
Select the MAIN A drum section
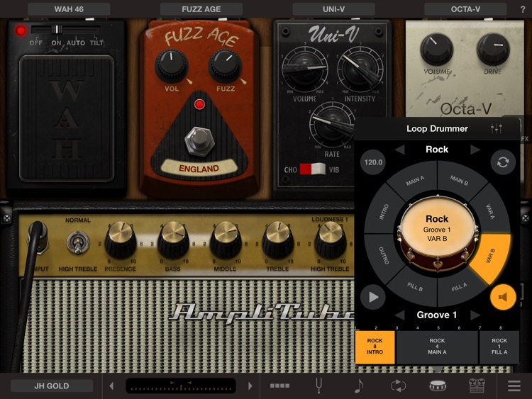415,180
